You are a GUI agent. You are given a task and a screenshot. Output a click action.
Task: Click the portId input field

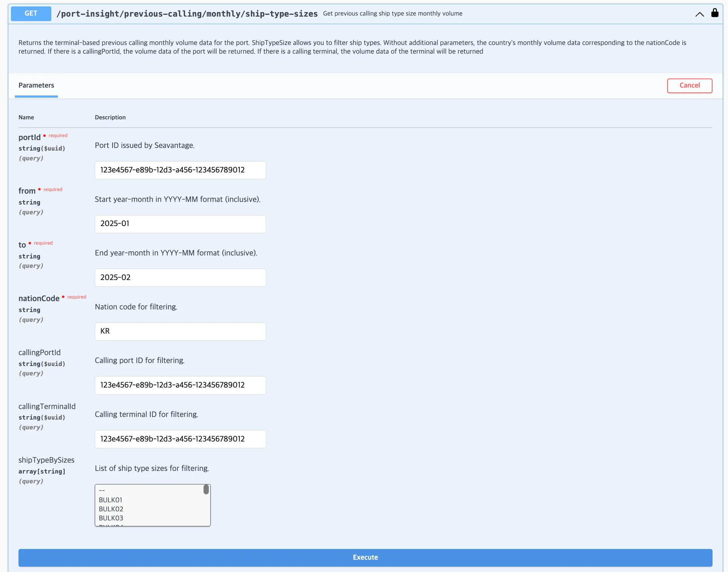[180, 170]
